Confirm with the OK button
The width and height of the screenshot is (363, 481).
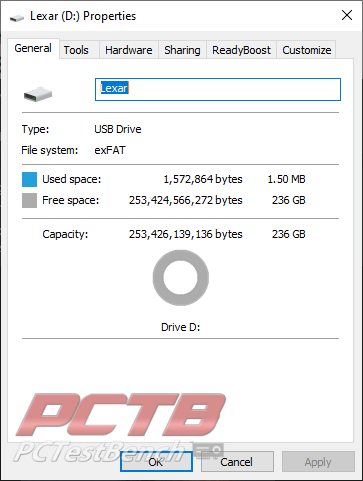pyautogui.click(x=156, y=462)
